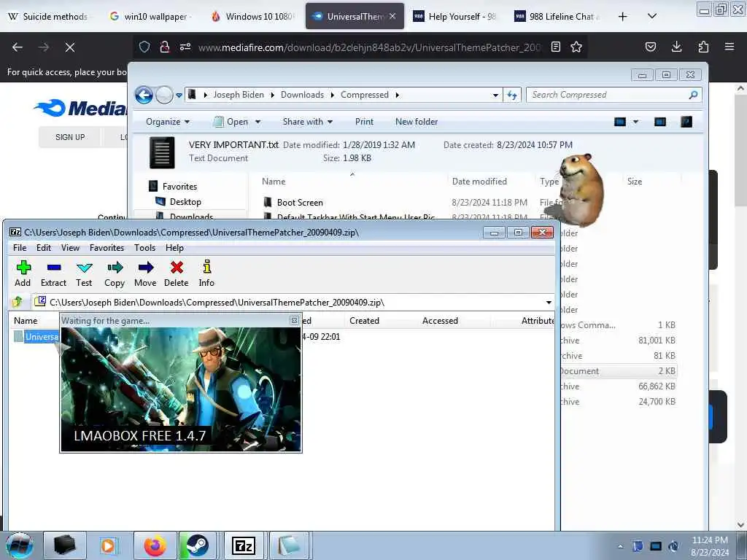Click Firefox icon in the taskbar
Image resolution: width=747 pixels, height=560 pixels.
tap(155, 545)
